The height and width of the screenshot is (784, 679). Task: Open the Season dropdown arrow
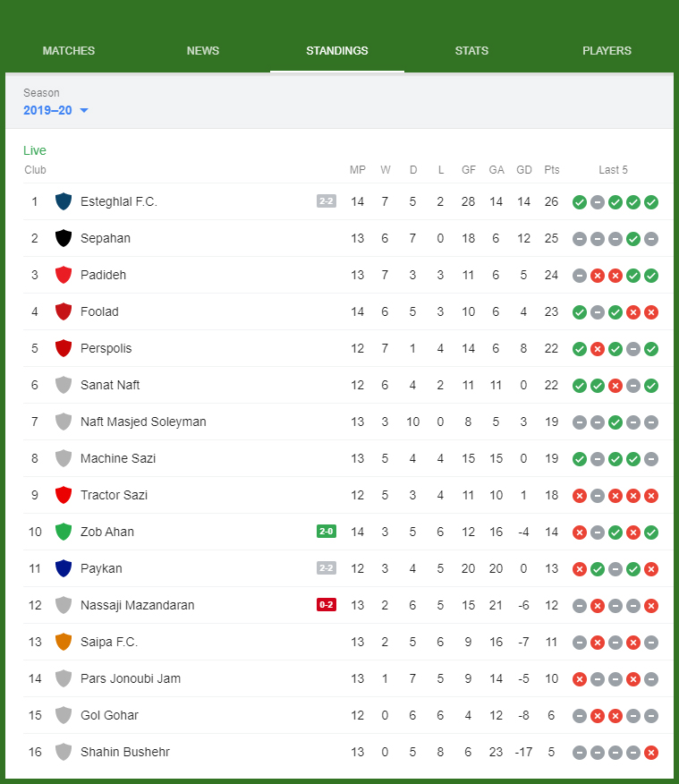[x=84, y=110]
